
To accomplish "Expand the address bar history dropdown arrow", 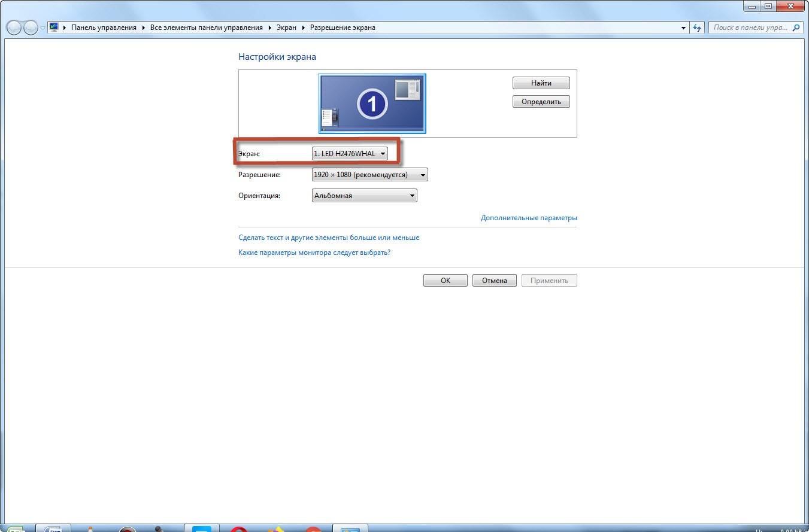I will point(684,28).
